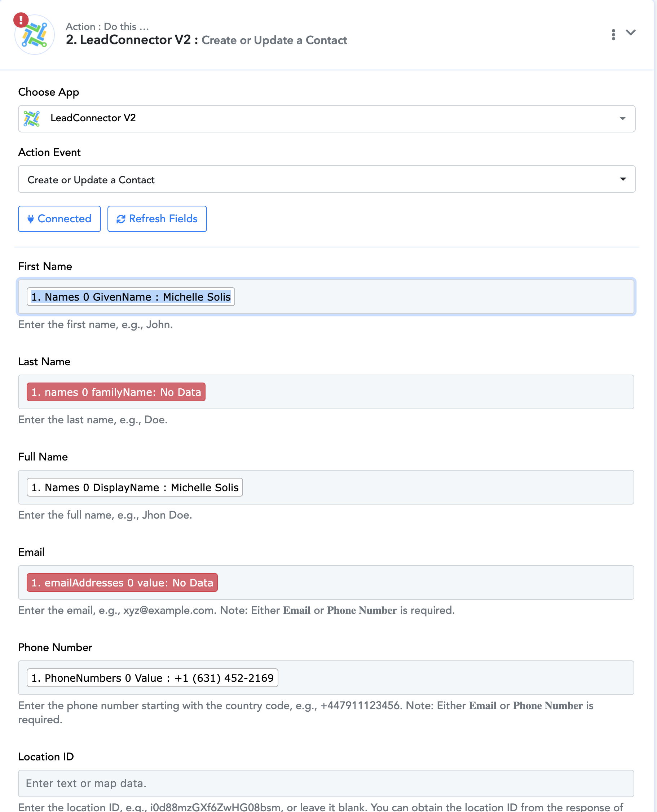
Task: Expand the Action Event dropdown
Action: tap(622, 179)
